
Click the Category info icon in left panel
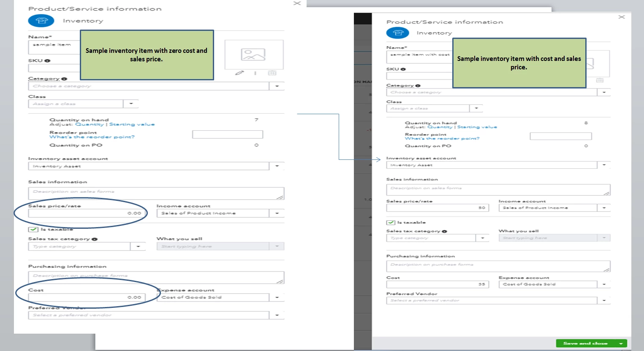point(64,79)
